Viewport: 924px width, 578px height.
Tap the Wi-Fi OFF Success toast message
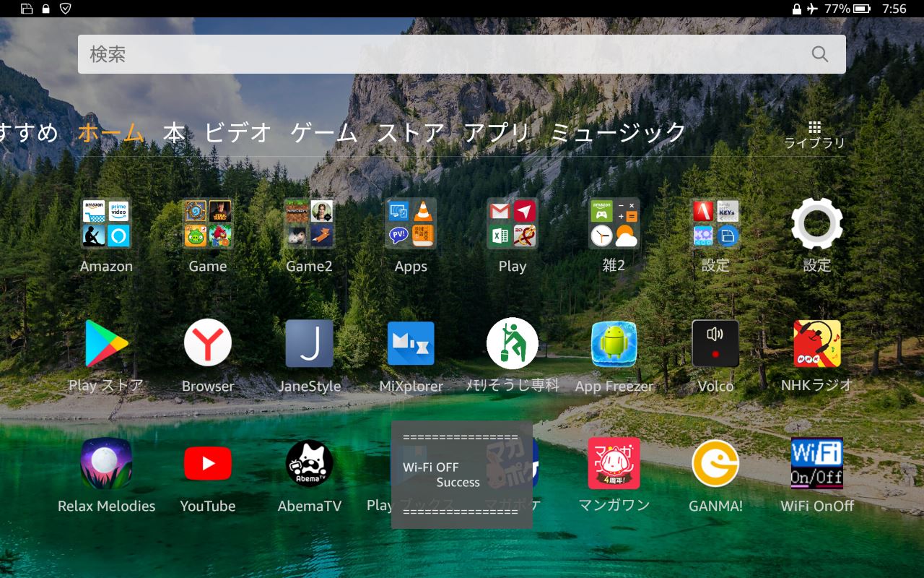[x=462, y=475]
